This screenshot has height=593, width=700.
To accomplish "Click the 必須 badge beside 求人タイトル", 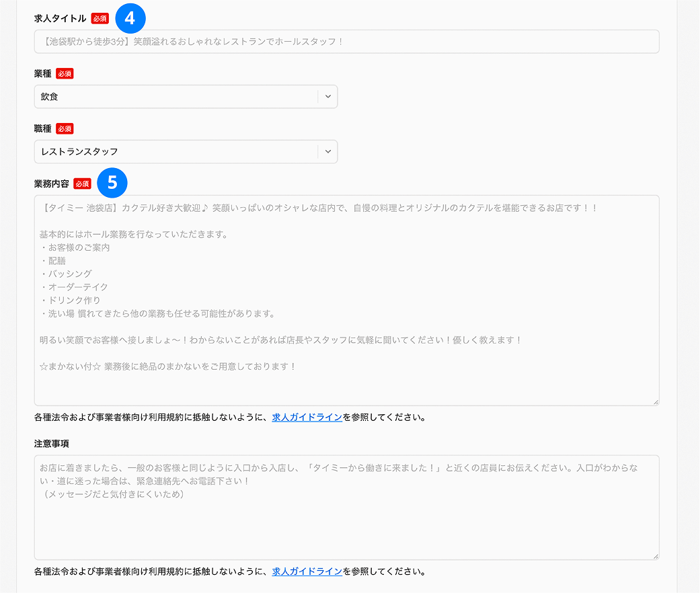I will click(x=100, y=18).
